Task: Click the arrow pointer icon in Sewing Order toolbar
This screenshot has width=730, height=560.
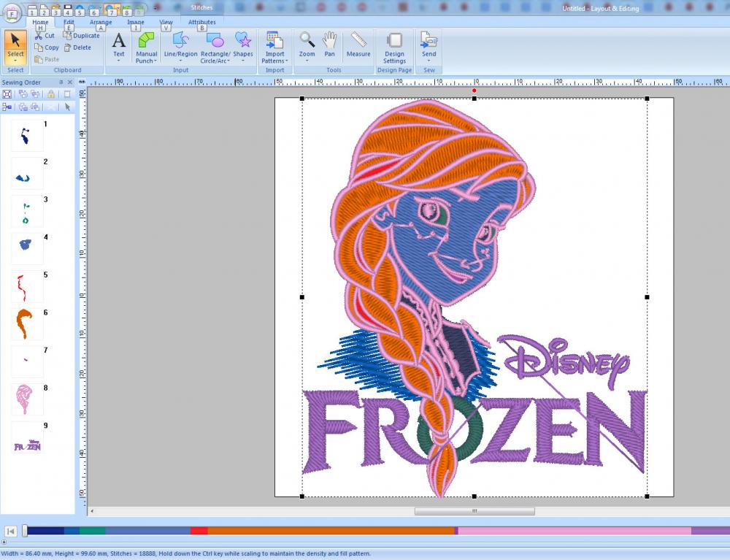Action: coord(67,107)
